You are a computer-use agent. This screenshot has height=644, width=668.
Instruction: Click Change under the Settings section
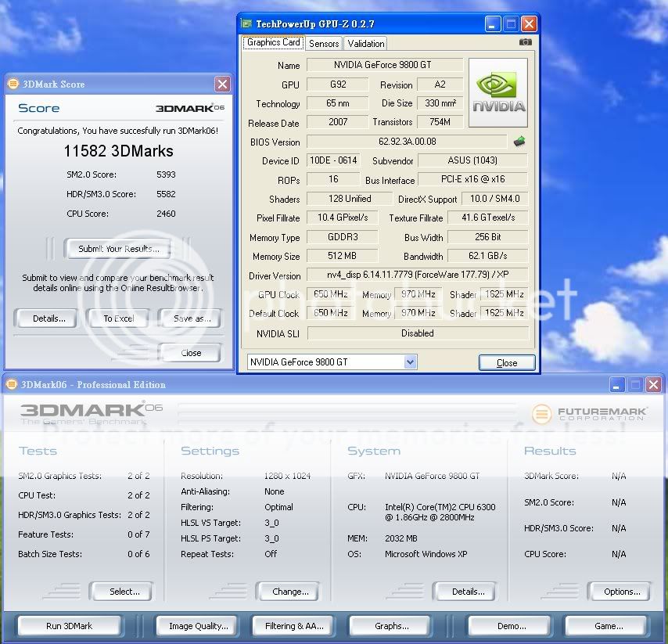pyautogui.click(x=289, y=592)
